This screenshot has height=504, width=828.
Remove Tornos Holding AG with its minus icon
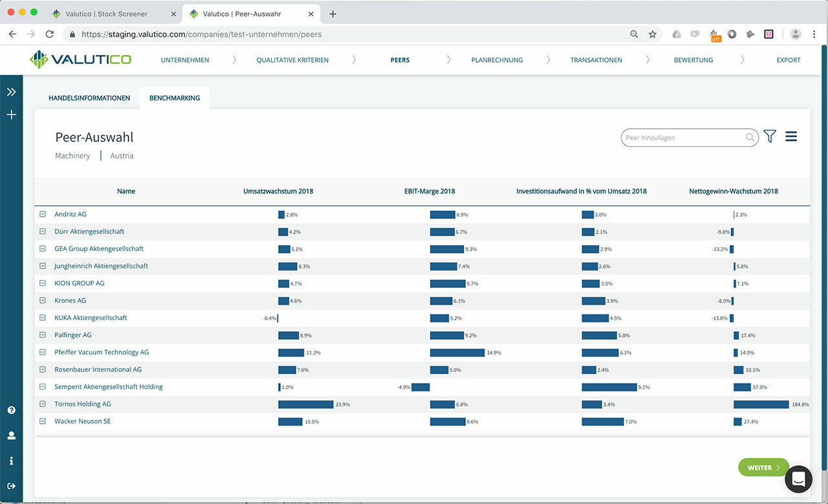42,404
